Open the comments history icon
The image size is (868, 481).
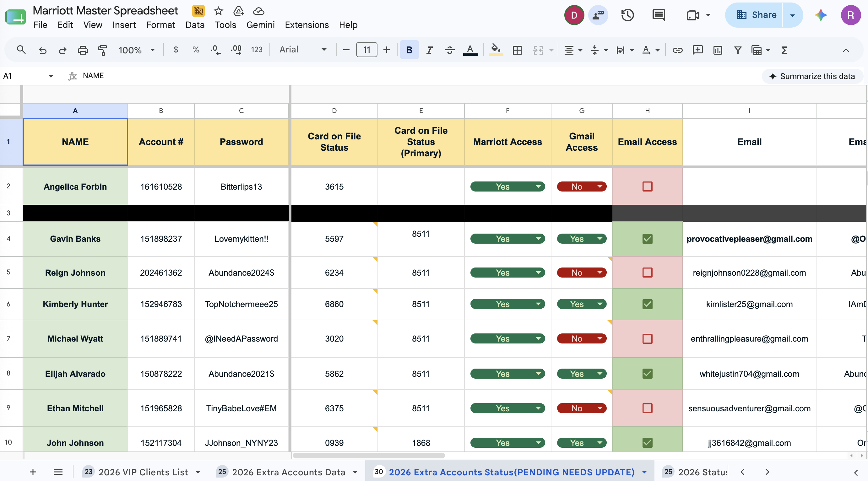click(x=659, y=15)
